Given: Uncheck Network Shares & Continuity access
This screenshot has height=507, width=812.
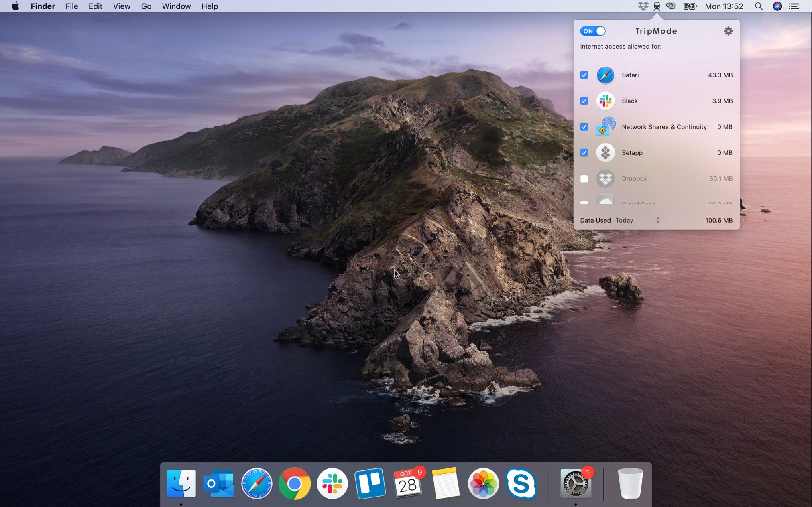Looking at the screenshot, I should [x=584, y=127].
